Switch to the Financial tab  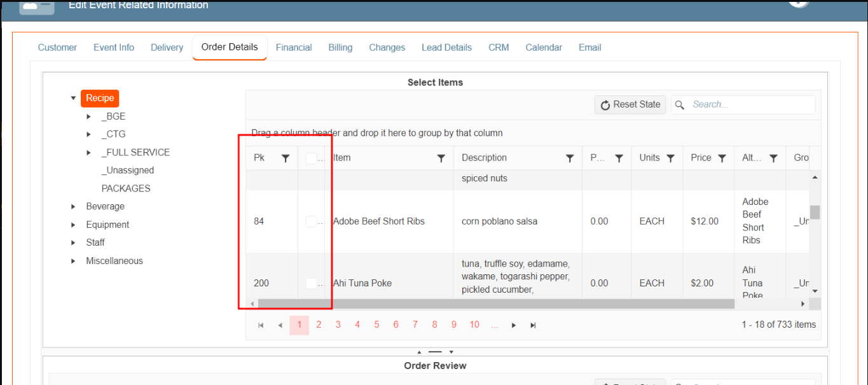294,48
